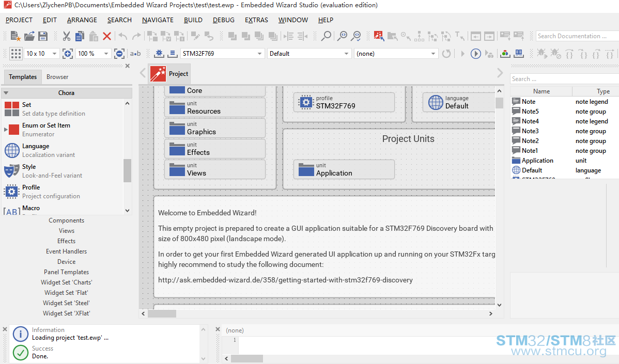Image resolution: width=619 pixels, height=364 pixels.
Task: Click the profile gear tray icon
Action: [x=159, y=53]
